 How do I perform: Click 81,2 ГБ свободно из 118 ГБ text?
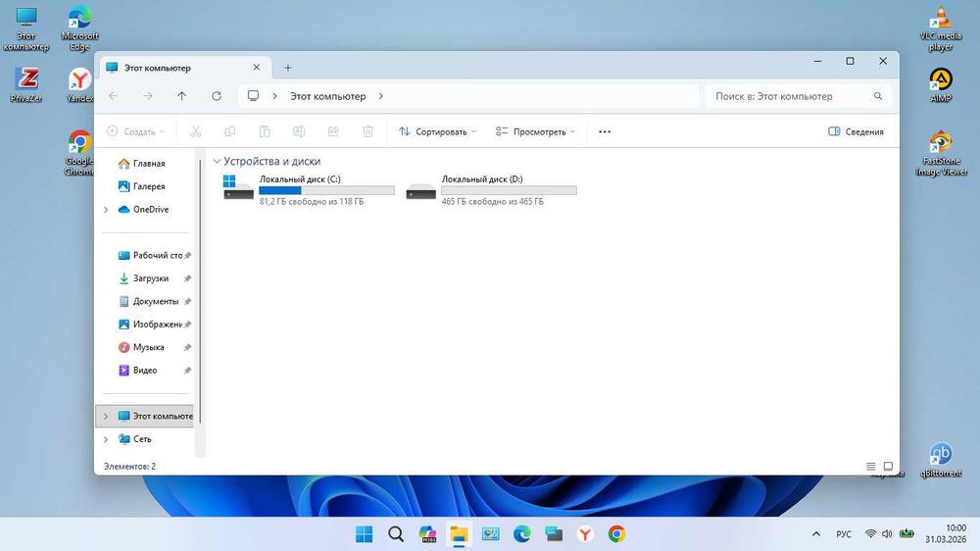[312, 201]
